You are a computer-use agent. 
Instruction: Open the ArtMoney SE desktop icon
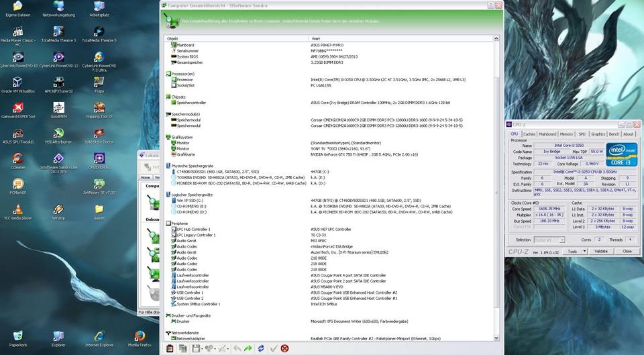(99, 183)
